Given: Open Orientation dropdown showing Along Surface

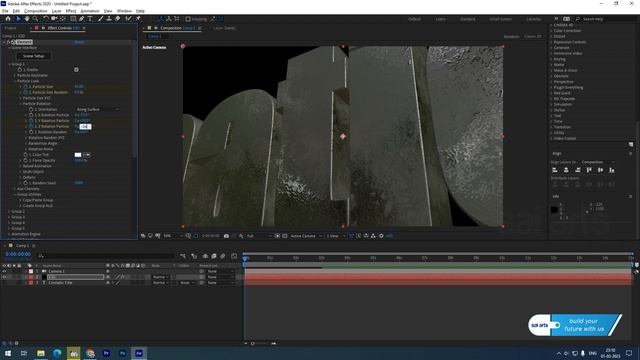Looking at the screenshot, I should (x=97, y=110).
